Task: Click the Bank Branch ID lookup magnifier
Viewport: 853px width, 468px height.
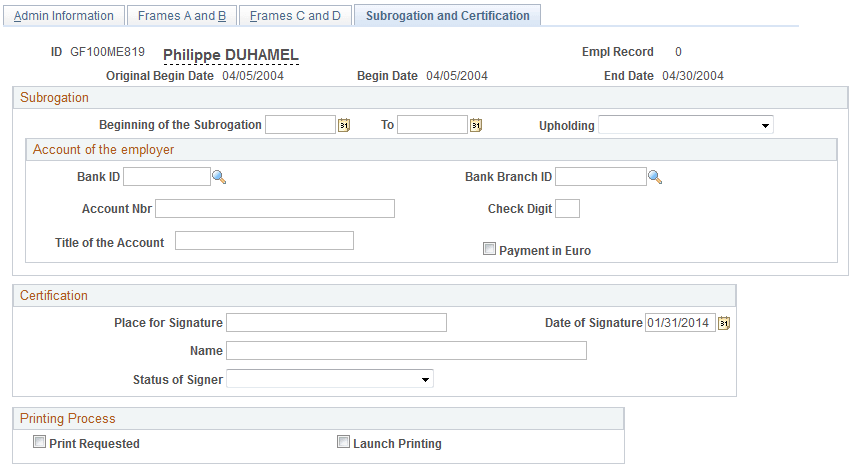Action: (x=655, y=177)
